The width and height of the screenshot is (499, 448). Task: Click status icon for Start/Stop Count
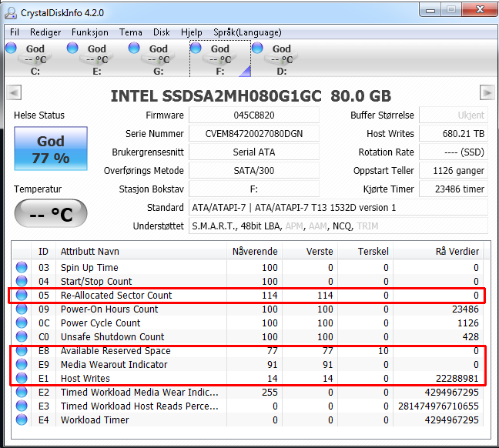(x=22, y=281)
